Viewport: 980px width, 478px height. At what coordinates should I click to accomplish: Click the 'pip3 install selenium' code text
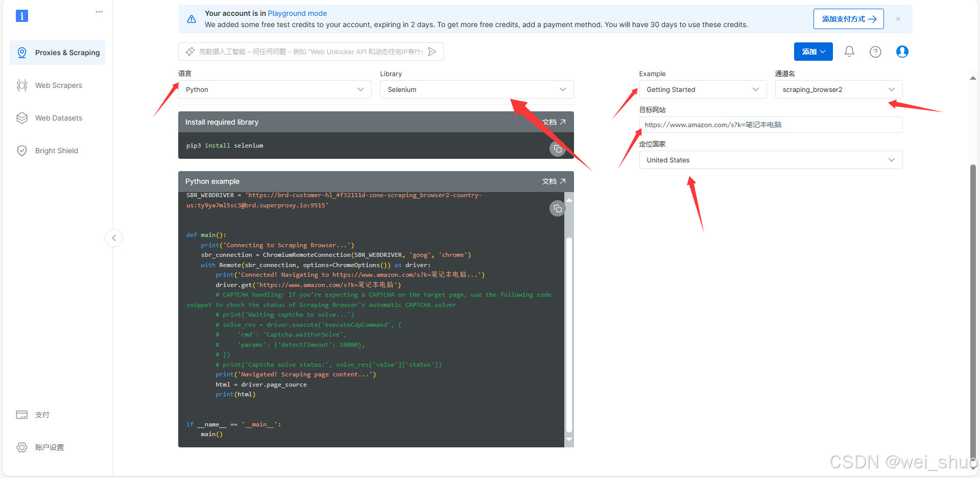click(x=225, y=146)
